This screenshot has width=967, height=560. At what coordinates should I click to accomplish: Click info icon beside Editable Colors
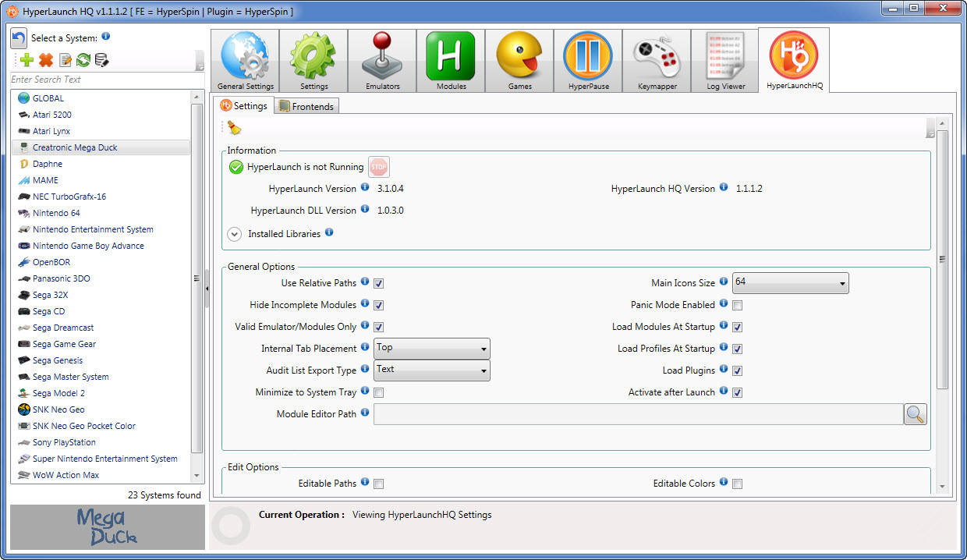[x=724, y=482]
